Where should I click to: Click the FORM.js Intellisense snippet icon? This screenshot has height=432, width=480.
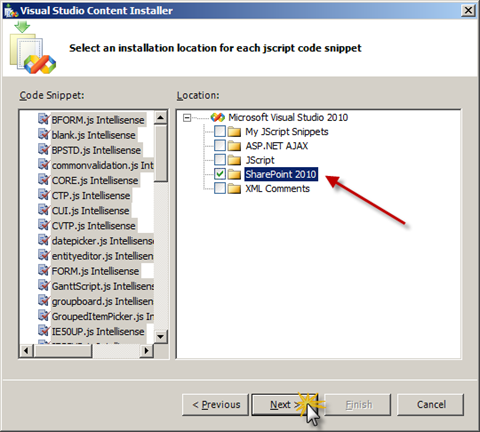43,270
